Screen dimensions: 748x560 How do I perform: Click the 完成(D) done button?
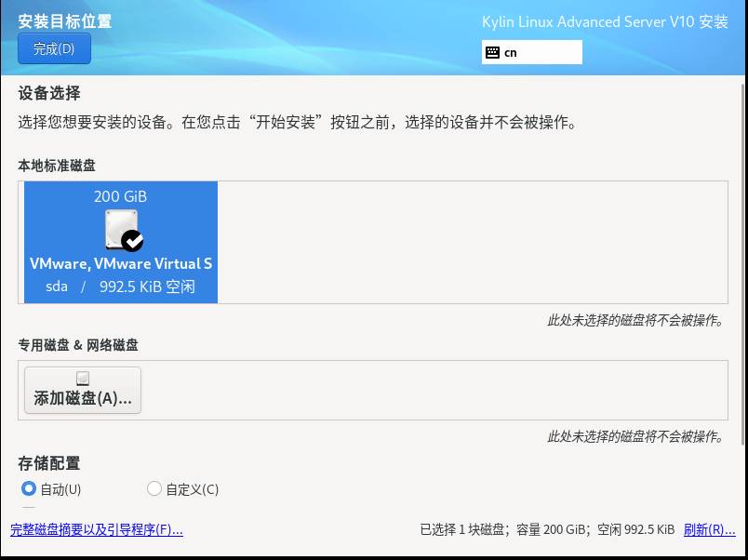54,48
